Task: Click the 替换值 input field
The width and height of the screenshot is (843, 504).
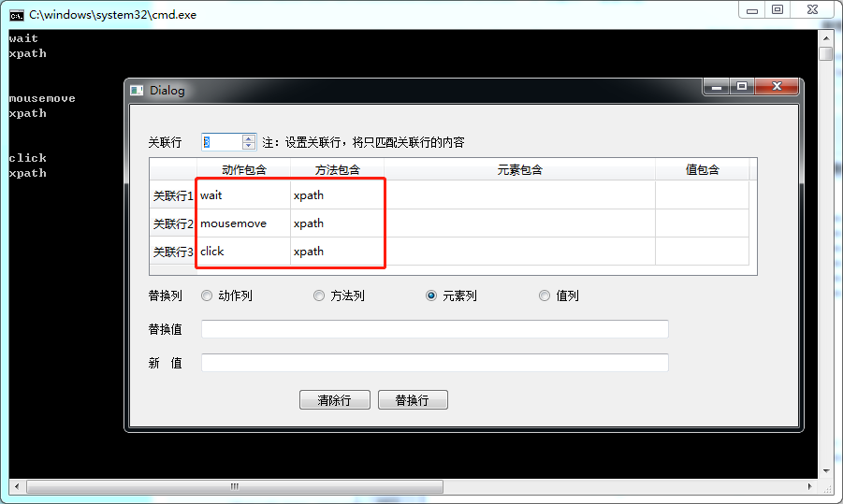Action: pos(435,329)
